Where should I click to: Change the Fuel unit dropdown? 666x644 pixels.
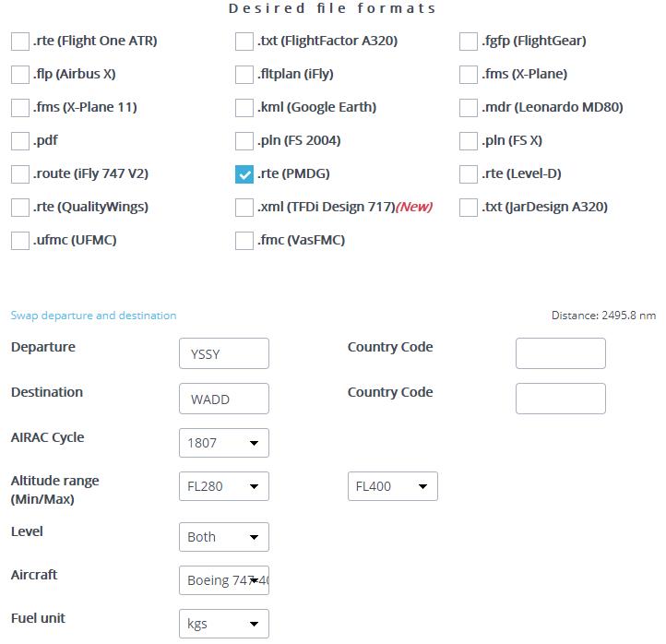point(223,624)
